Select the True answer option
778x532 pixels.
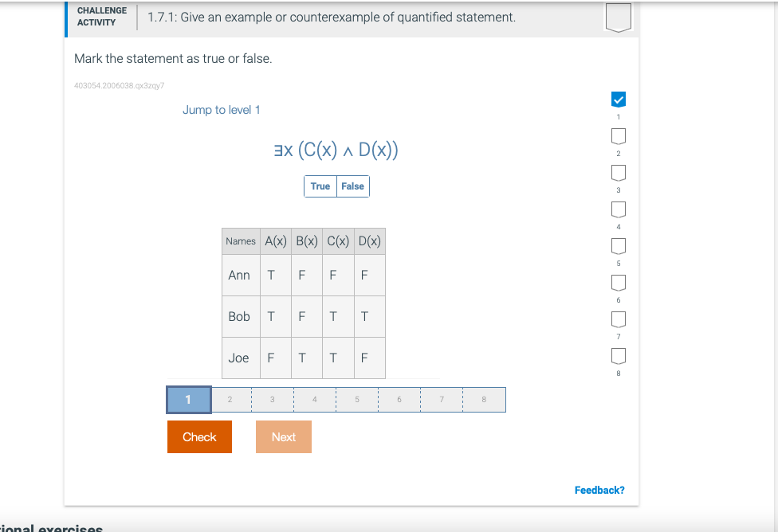click(x=320, y=186)
